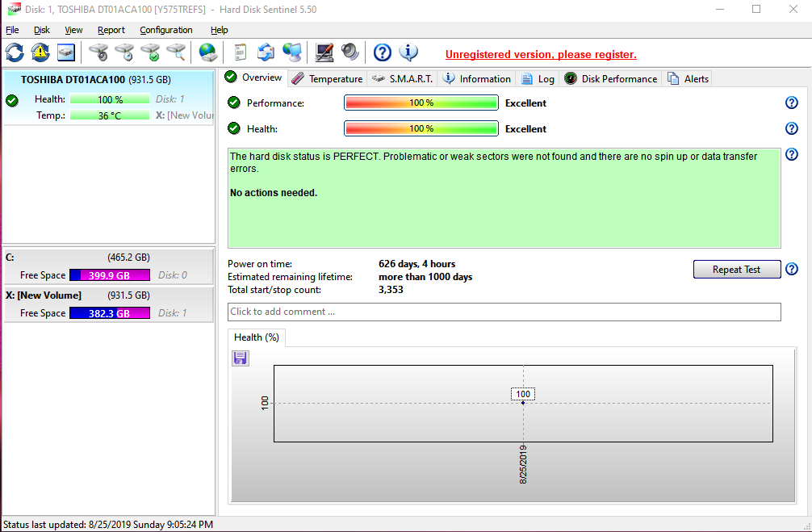Click the 'No actions needed.' text
The width and height of the screenshot is (812, 532).
[x=274, y=193]
